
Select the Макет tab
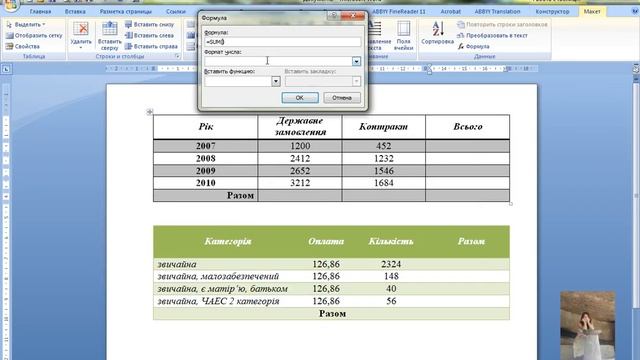[592, 11]
